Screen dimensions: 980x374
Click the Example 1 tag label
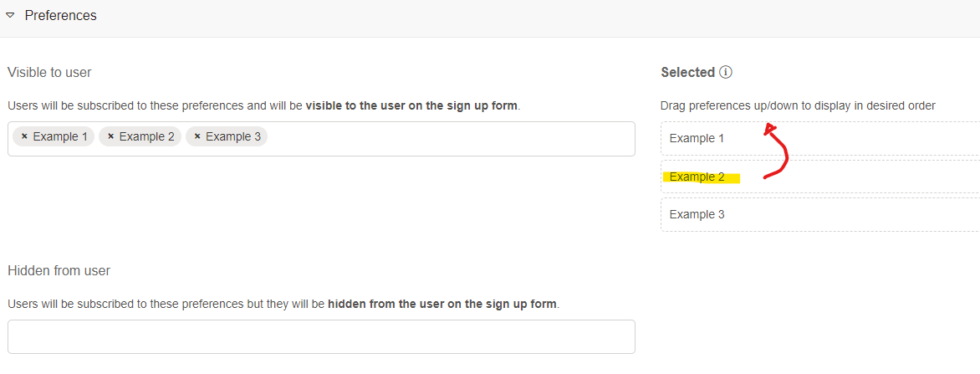click(60, 136)
